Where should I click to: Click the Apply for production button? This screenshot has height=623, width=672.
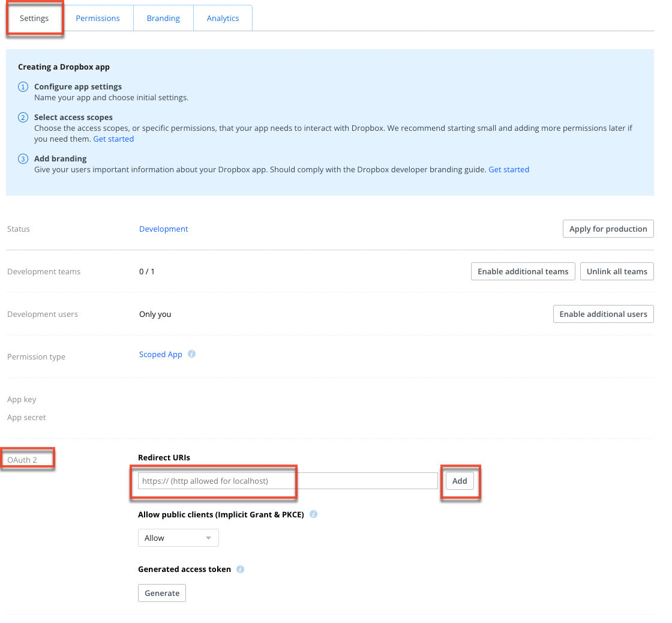pos(608,229)
